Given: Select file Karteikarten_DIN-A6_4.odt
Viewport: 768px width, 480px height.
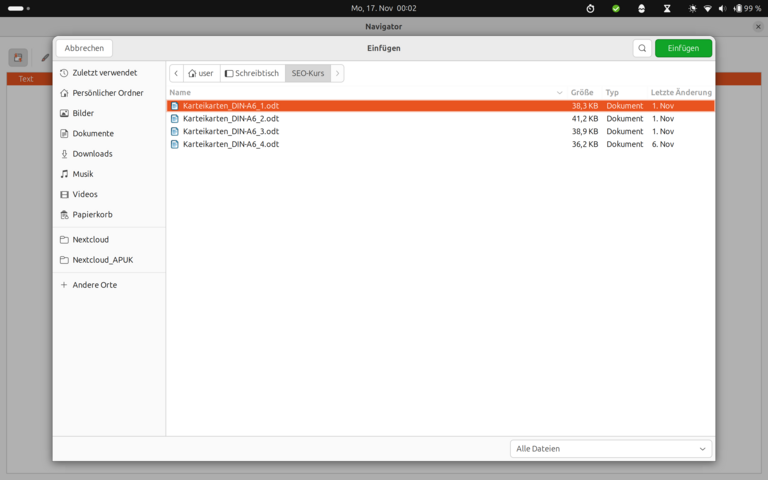Looking at the screenshot, I should (x=230, y=144).
